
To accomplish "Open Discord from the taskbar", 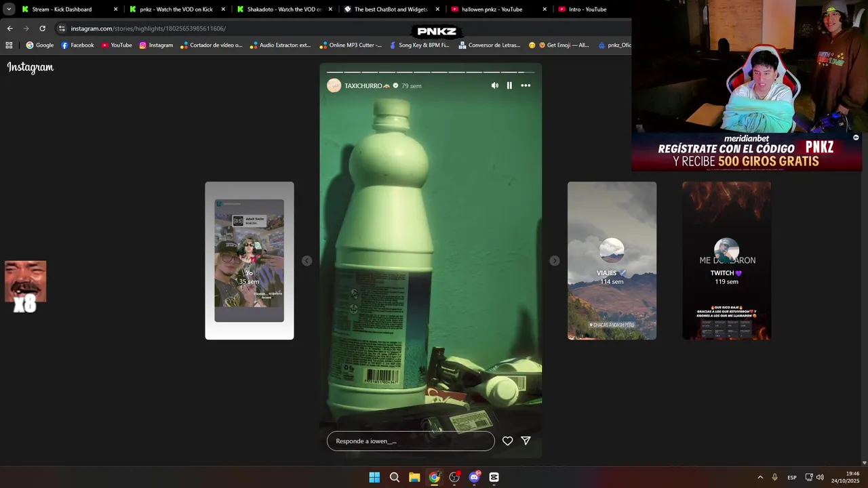I will coord(474,477).
